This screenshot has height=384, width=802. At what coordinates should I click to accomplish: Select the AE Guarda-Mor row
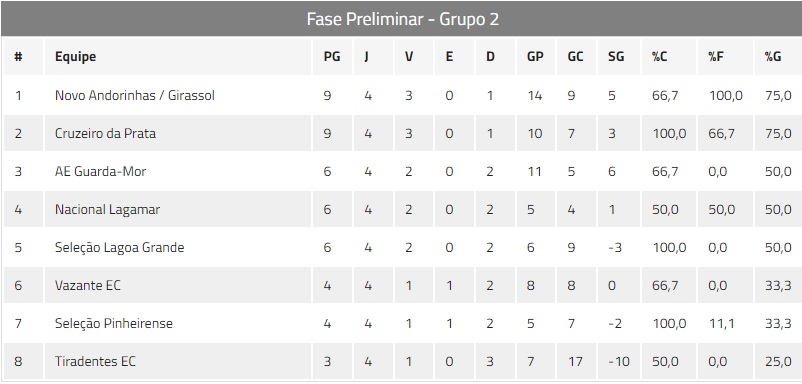click(401, 171)
